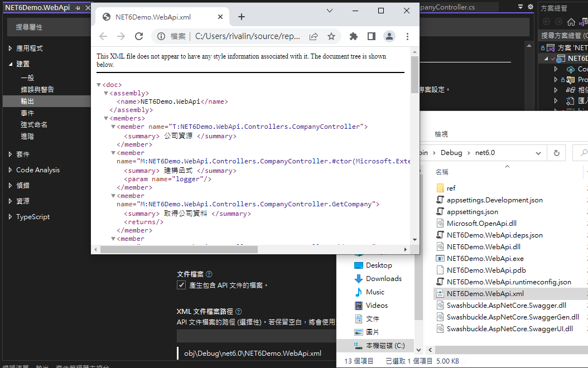The width and height of the screenshot is (588, 368).
Task: Click the XML documentation file path input field
Action: click(x=257, y=336)
